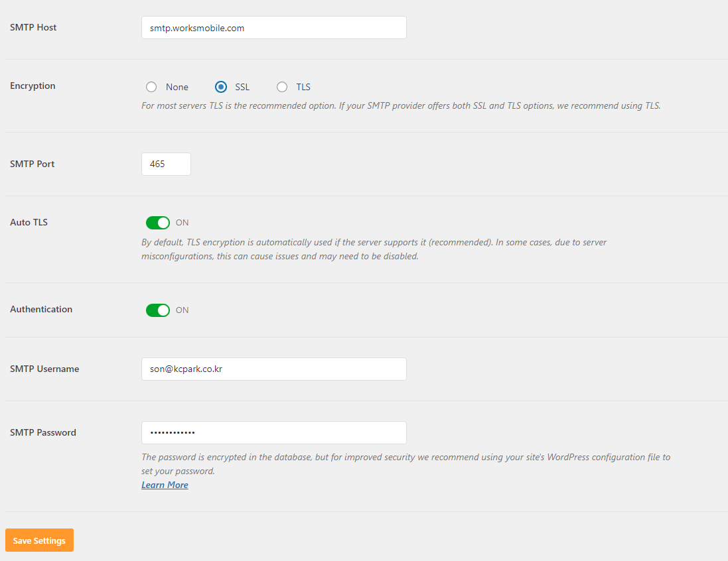Click the SMTP Username label

coord(44,369)
